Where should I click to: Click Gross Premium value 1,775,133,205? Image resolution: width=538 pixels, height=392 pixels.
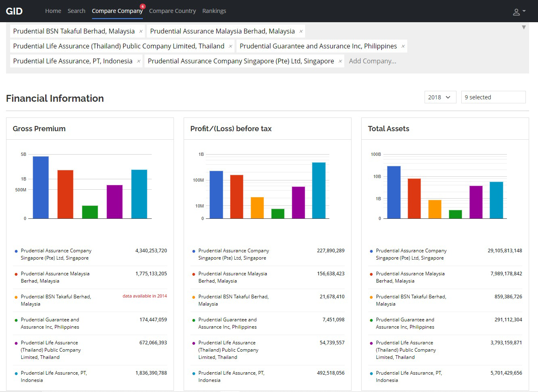[x=151, y=274]
